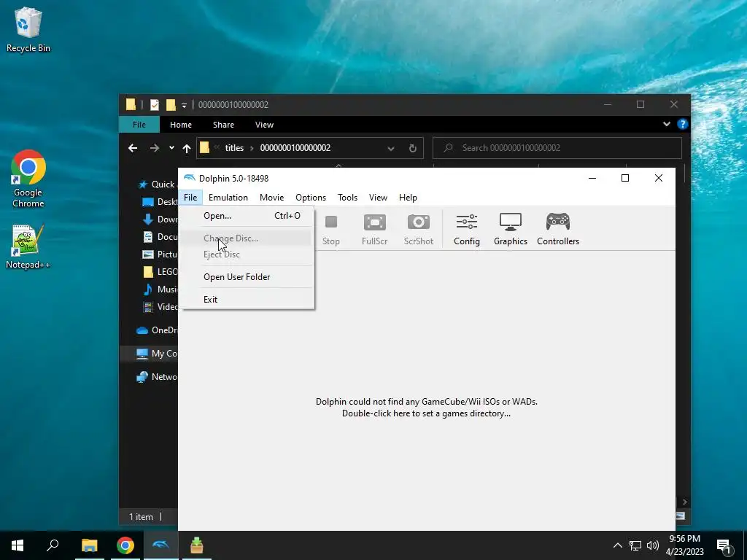Select Videos in Explorer sidebar
Screen dimensions: 747x560
(x=160, y=307)
